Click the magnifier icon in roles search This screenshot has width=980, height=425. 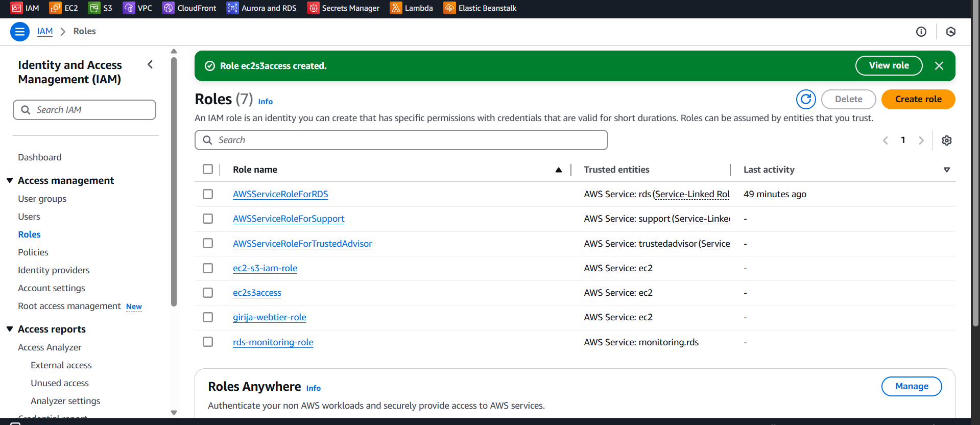click(207, 140)
